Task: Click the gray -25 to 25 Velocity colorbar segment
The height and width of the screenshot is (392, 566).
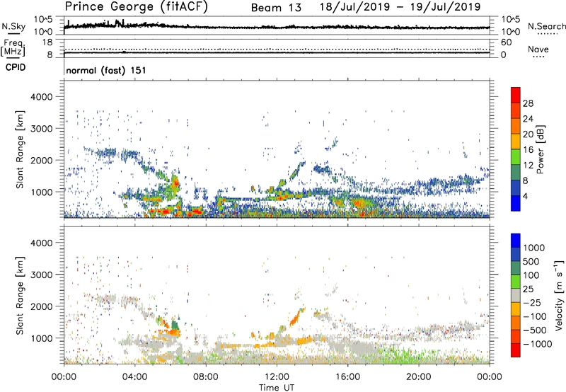Action: [x=516, y=295]
